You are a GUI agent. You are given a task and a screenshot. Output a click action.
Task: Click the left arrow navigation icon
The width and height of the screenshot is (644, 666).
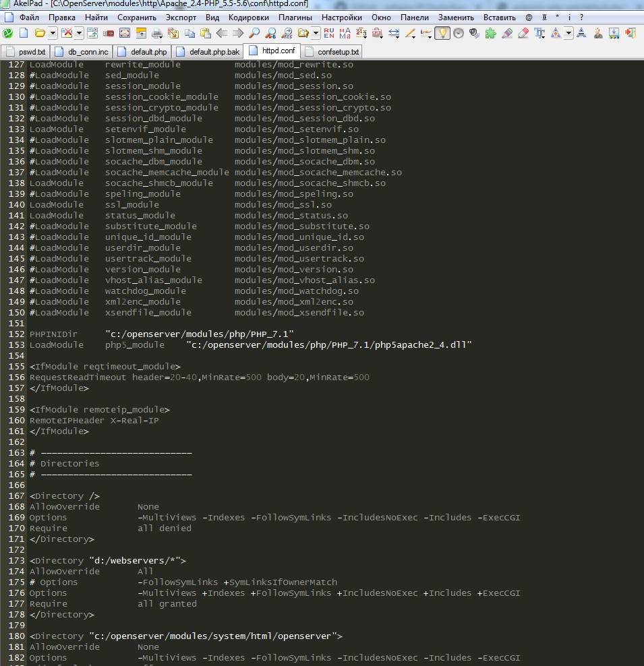222,32
